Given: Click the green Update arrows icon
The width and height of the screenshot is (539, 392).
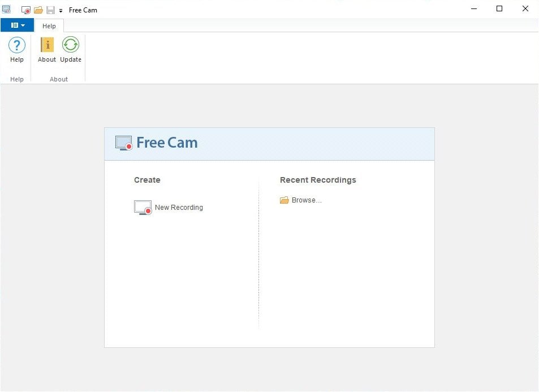Looking at the screenshot, I should click(71, 45).
